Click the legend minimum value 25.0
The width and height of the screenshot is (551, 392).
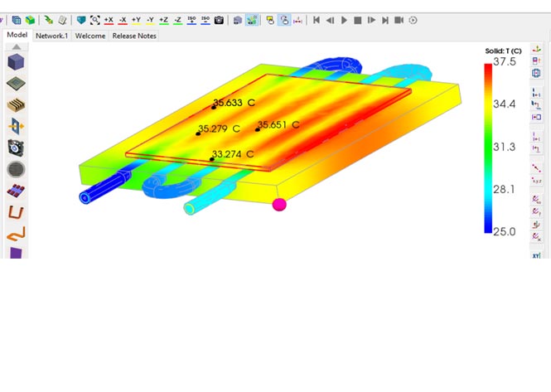(505, 232)
